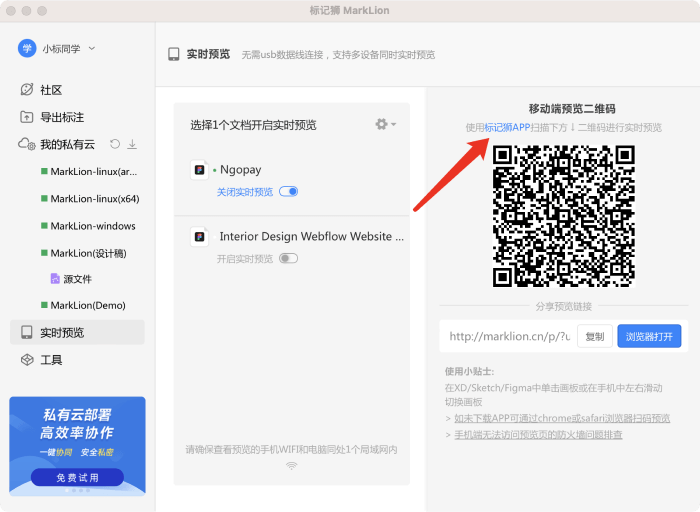Open the 工具 tools section
Screen dimensions: 700x512
pos(51,360)
